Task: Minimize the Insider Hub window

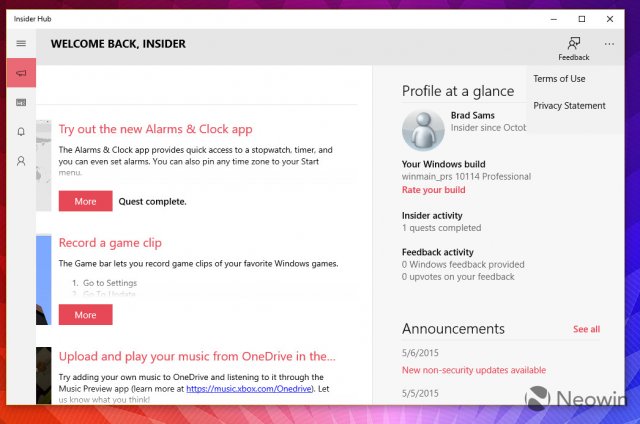Action: (x=553, y=19)
